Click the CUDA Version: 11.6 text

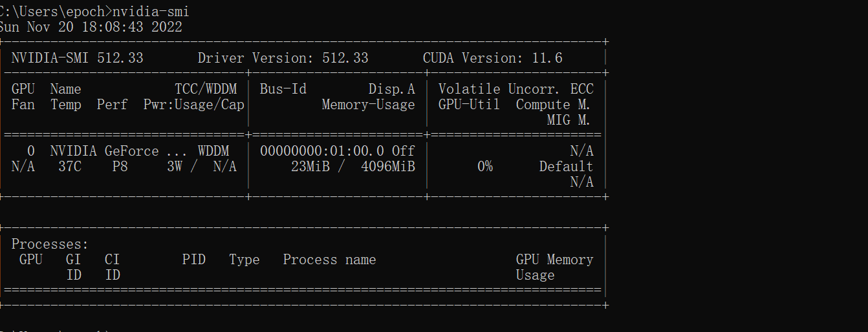click(492, 58)
